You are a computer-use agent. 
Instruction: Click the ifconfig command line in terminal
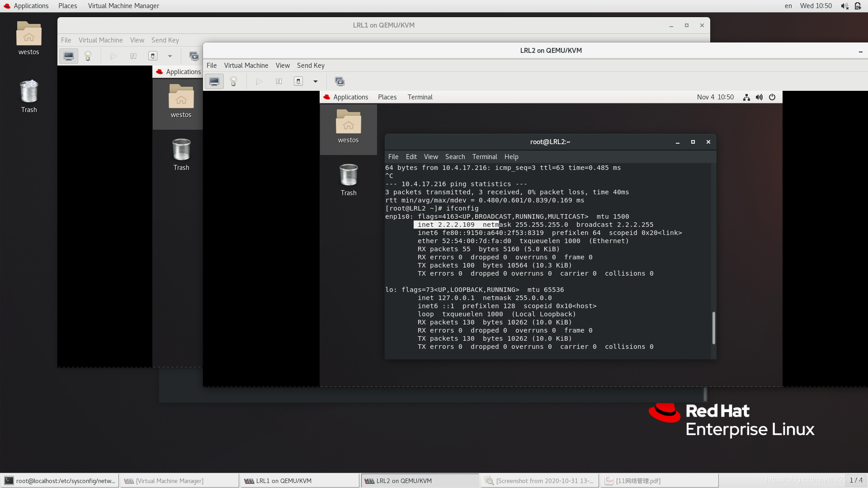pos(432,208)
